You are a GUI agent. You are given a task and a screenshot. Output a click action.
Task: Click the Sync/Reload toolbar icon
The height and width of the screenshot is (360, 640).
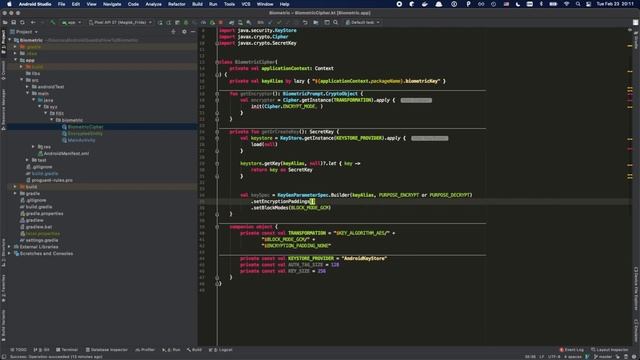[x=22, y=22]
